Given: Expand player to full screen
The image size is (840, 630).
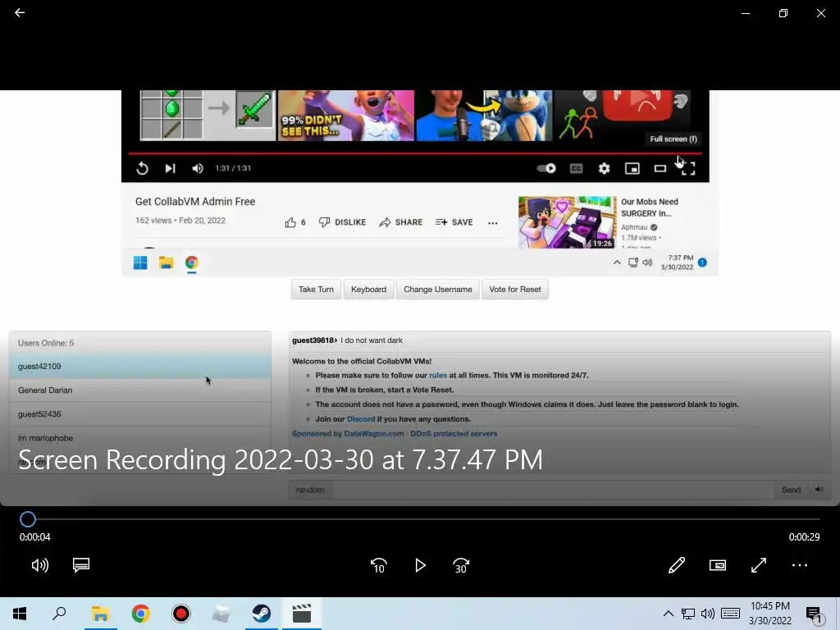Looking at the screenshot, I should point(759,565).
